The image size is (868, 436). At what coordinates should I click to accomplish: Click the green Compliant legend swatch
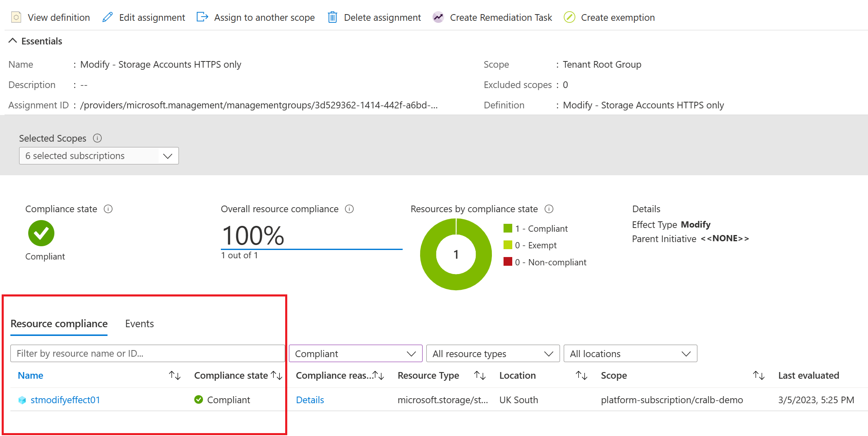(x=508, y=228)
